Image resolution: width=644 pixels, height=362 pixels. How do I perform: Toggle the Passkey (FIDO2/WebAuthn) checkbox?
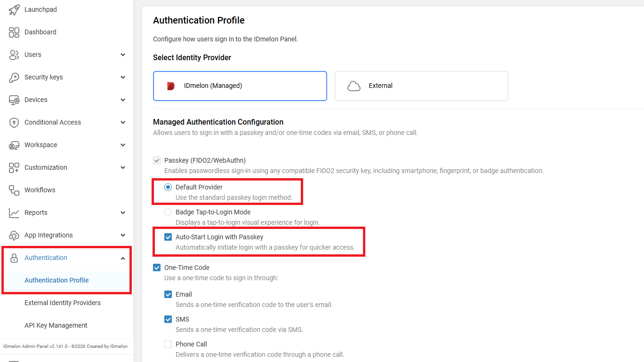(157, 160)
